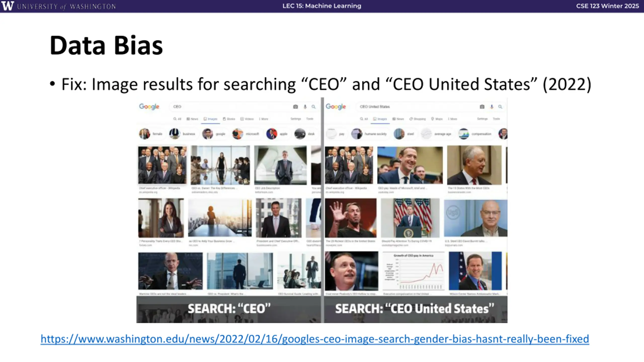Open the washington.edu news article link
This screenshot has width=644, height=362.
(315, 339)
